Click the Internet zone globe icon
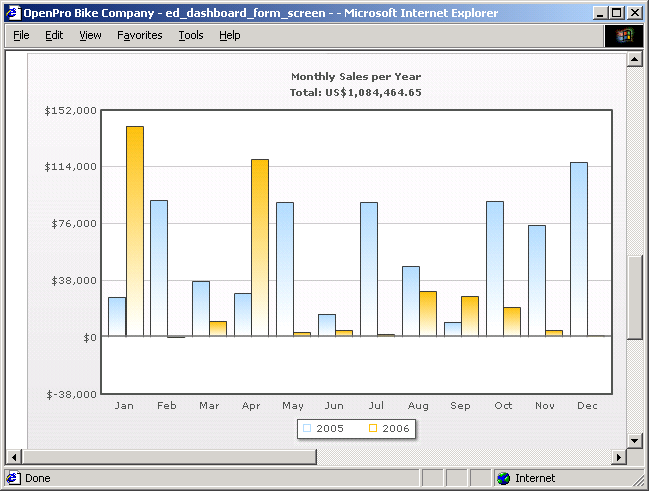Image resolution: width=649 pixels, height=491 pixels. (503, 478)
